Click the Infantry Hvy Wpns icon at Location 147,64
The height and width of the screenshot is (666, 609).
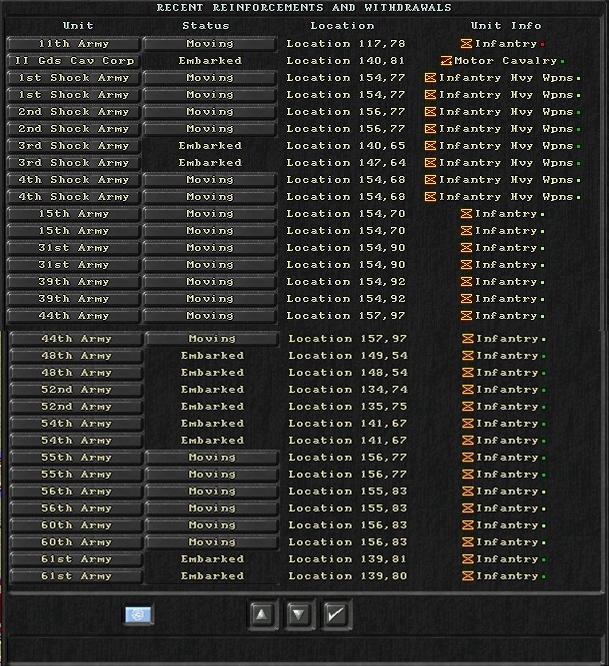click(430, 163)
